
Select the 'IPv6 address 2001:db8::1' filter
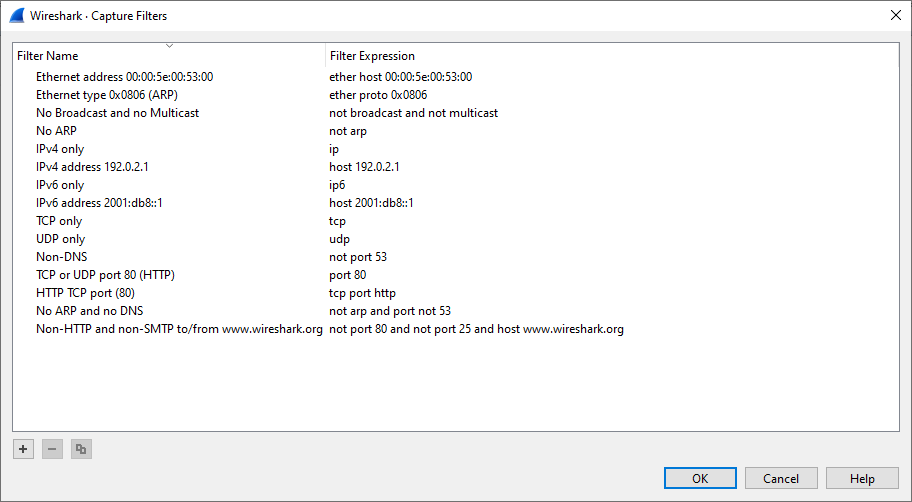coord(99,203)
